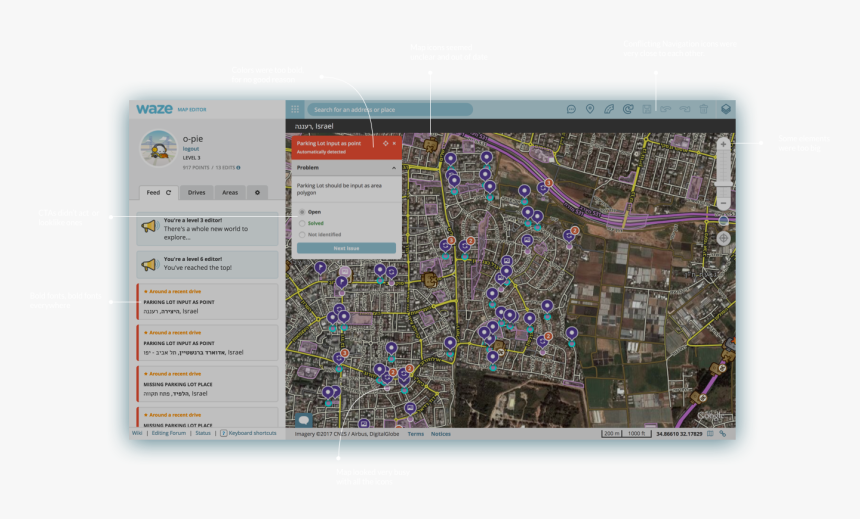Viewport: 860px width, 519px height.
Task: Click the o-pie avatar picture
Action: [x=159, y=149]
